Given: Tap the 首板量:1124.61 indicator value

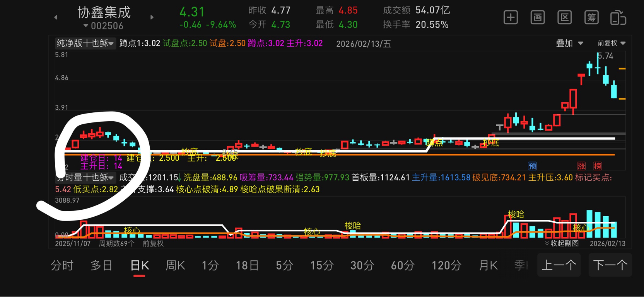Looking at the screenshot, I should pyautogui.click(x=381, y=178).
